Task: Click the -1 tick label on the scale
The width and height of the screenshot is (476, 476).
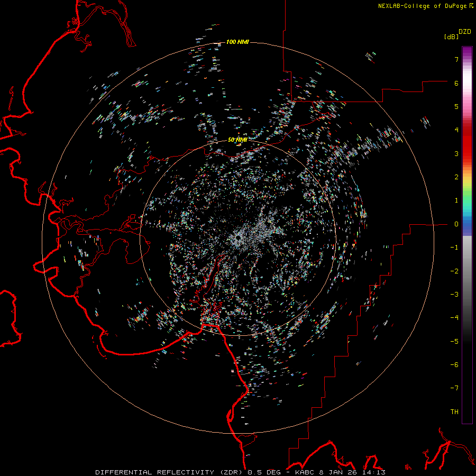Action: coord(454,248)
